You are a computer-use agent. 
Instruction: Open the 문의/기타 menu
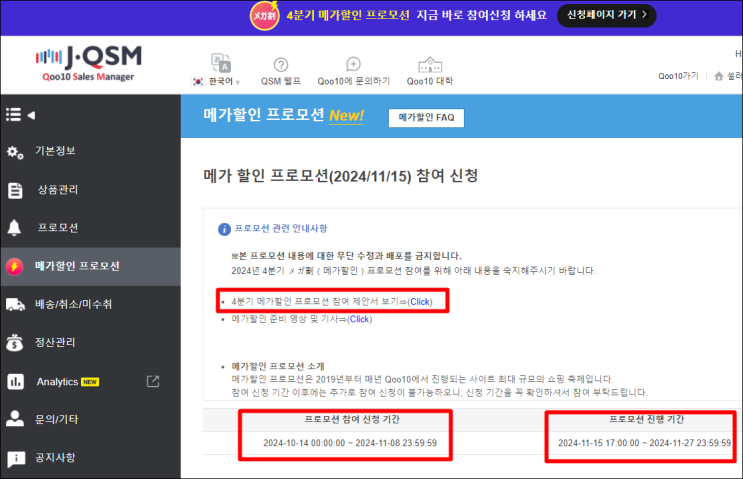[56, 419]
